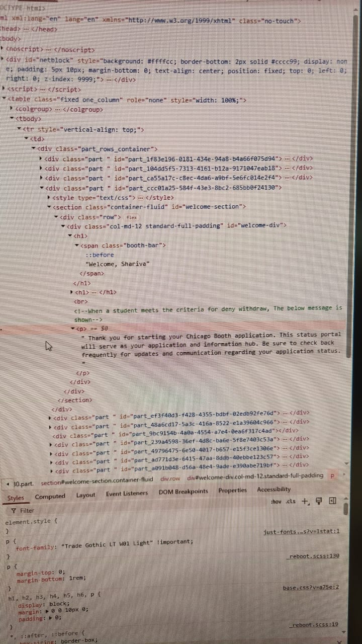Switch to the Styles tab
Image resolution: width=362 pixels, height=644 pixels.
16,498
